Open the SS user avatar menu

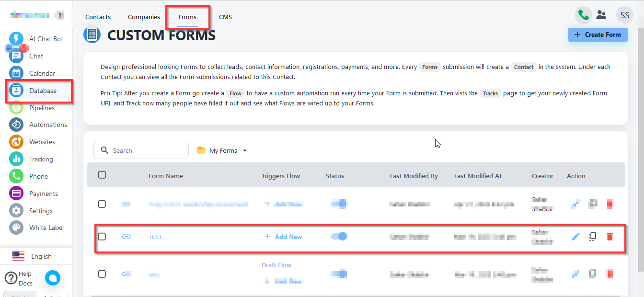point(624,15)
